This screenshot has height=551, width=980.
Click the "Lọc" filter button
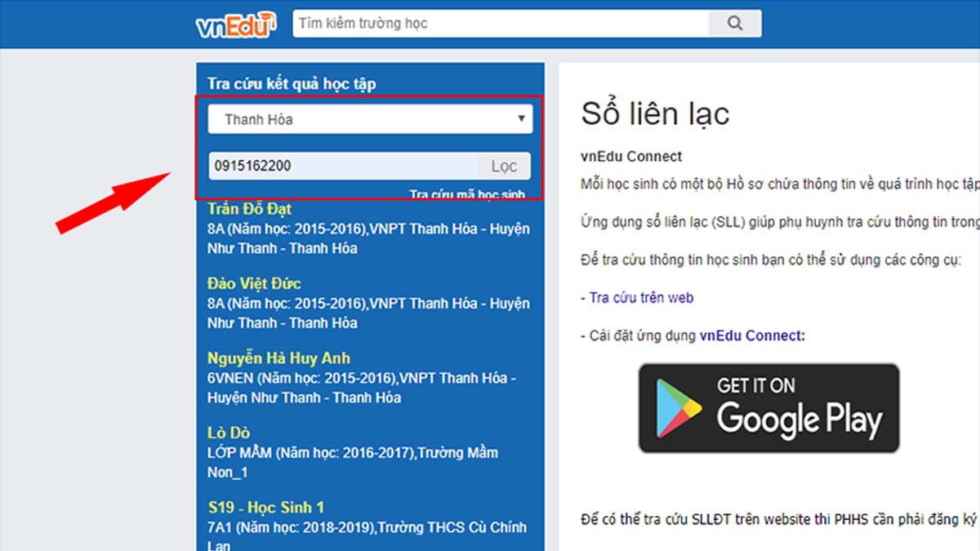pos(504,165)
